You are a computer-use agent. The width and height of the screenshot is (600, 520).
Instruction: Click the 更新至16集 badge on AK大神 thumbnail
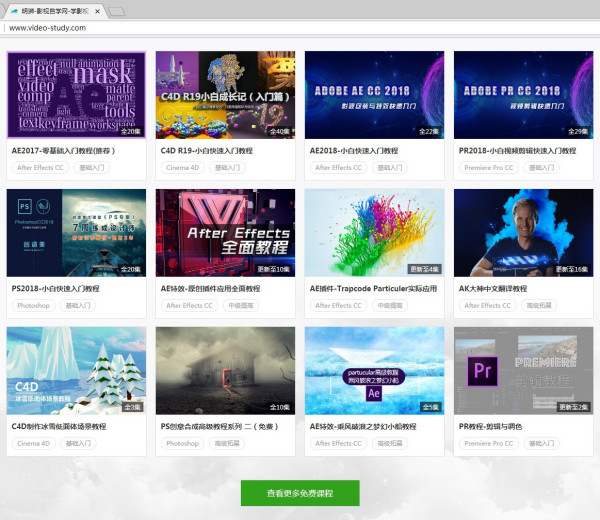coord(572,269)
